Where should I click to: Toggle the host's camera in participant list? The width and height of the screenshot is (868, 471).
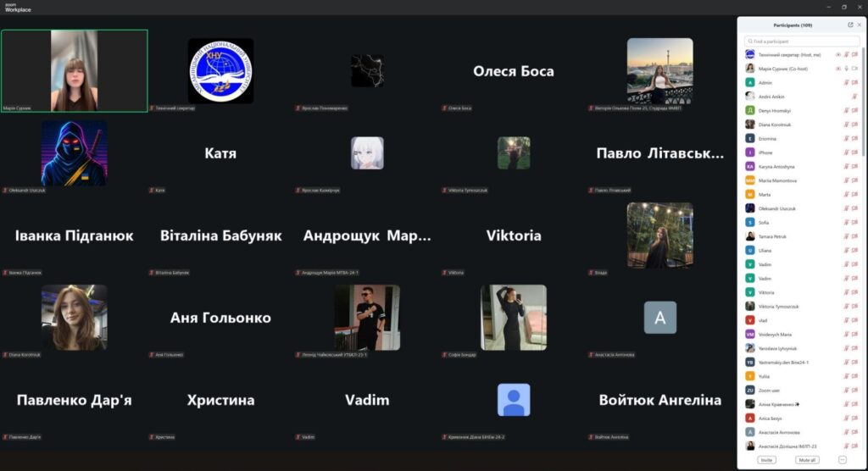[x=854, y=54]
